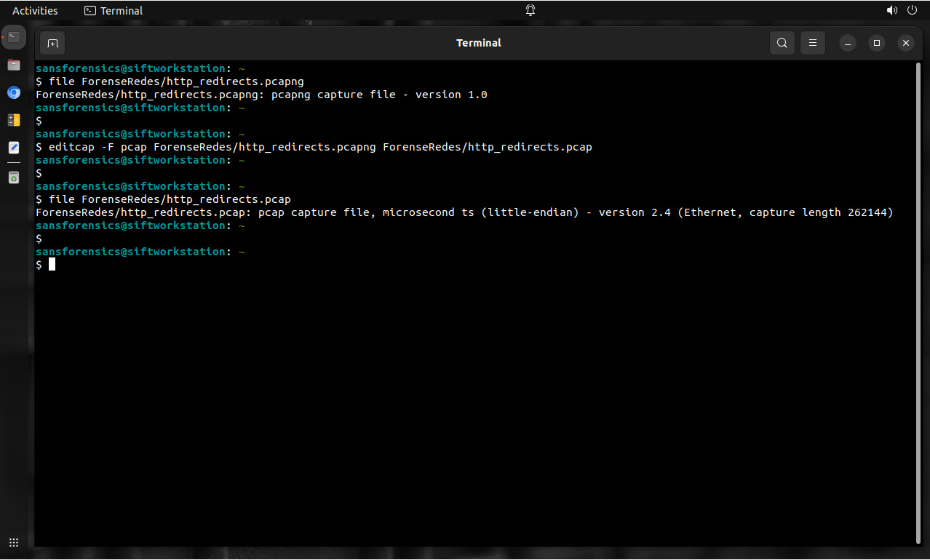Viewport: 930px width, 560px height.
Task: Expand the system status tray menu
Action: (901, 10)
